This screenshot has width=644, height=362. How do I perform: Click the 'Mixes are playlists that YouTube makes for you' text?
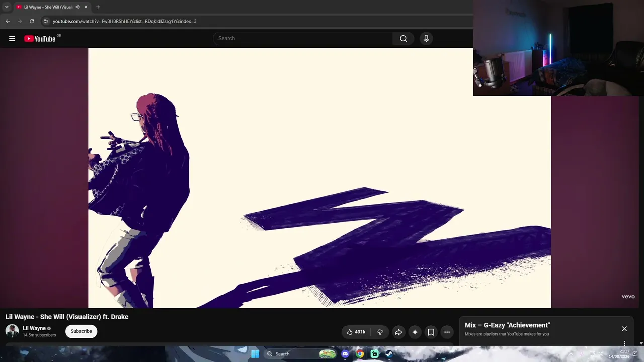tap(507, 334)
